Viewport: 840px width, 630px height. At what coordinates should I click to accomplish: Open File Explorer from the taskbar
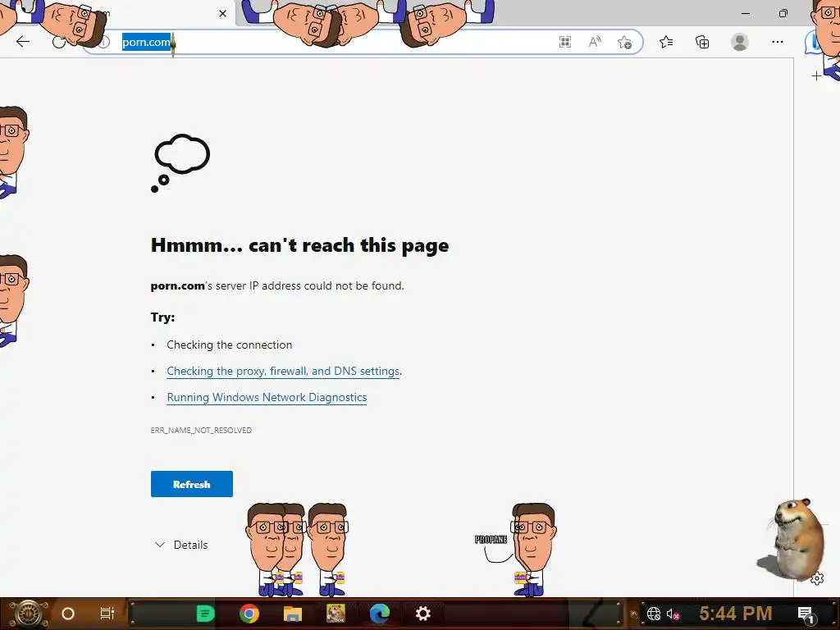point(293,614)
